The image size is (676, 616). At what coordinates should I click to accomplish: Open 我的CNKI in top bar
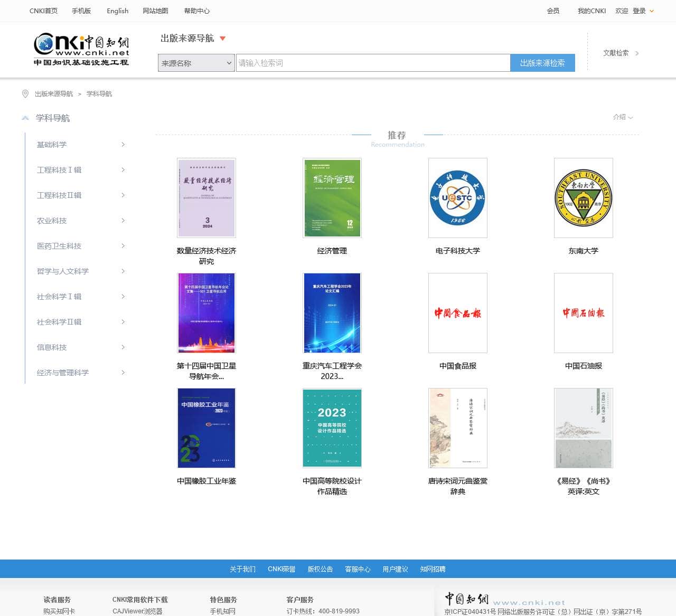[x=591, y=11]
